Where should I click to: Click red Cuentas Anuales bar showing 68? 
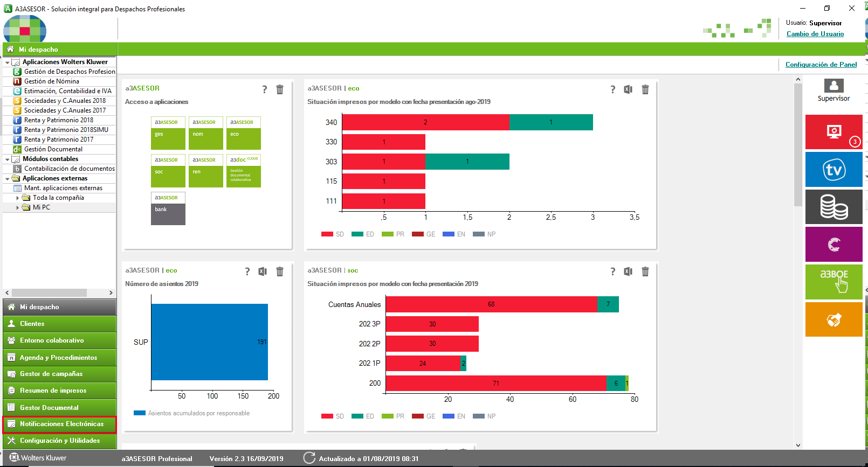point(491,304)
